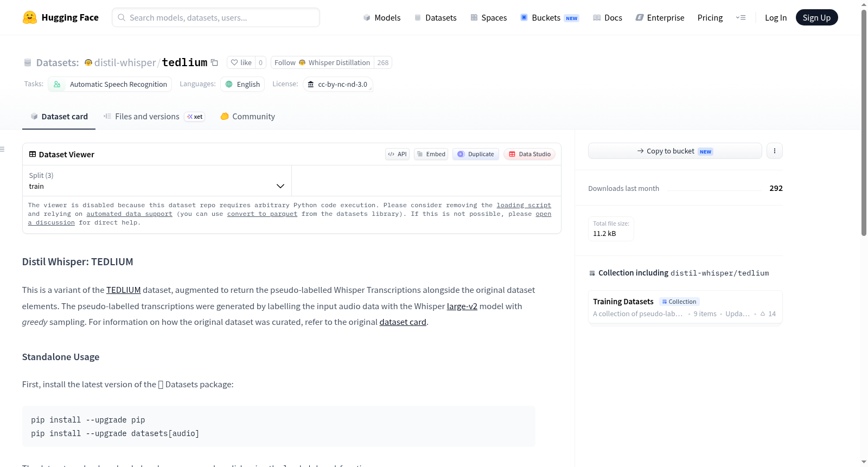
Task: Open the Models page in the nav bar
Action: (382, 18)
